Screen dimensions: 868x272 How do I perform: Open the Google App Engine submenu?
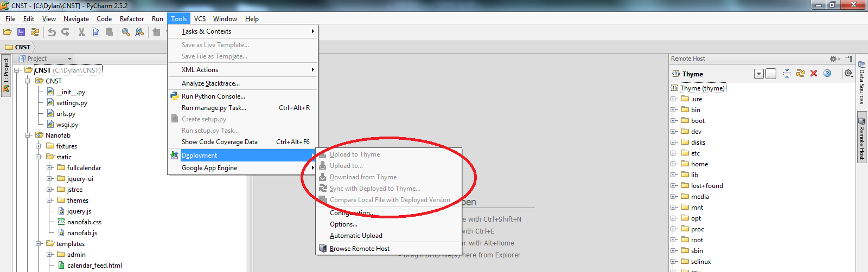pyautogui.click(x=242, y=168)
